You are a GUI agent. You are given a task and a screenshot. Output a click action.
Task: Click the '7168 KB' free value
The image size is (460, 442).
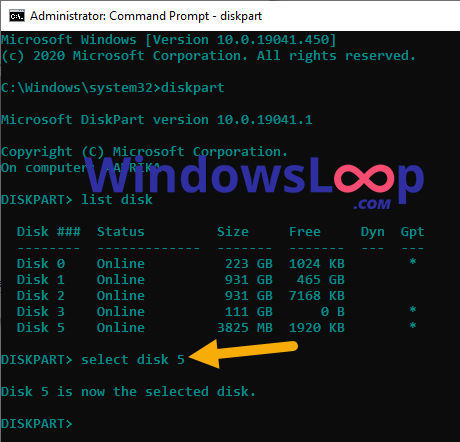(317, 296)
